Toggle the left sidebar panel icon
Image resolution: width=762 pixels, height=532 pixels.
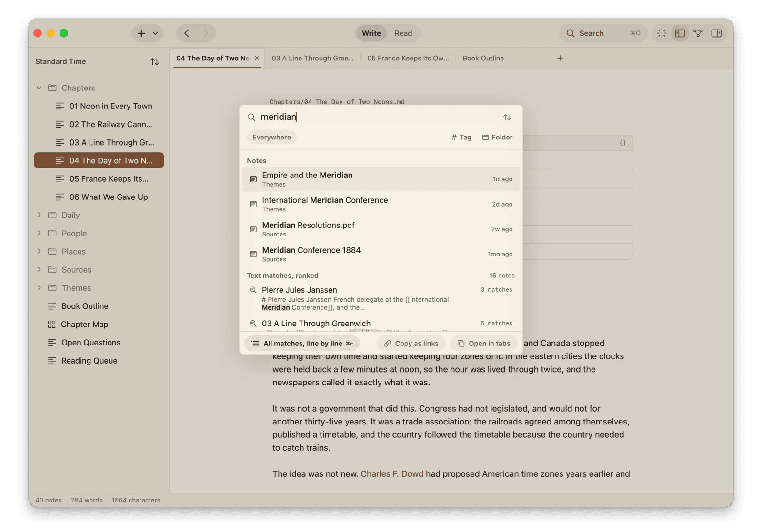pos(680,33)
